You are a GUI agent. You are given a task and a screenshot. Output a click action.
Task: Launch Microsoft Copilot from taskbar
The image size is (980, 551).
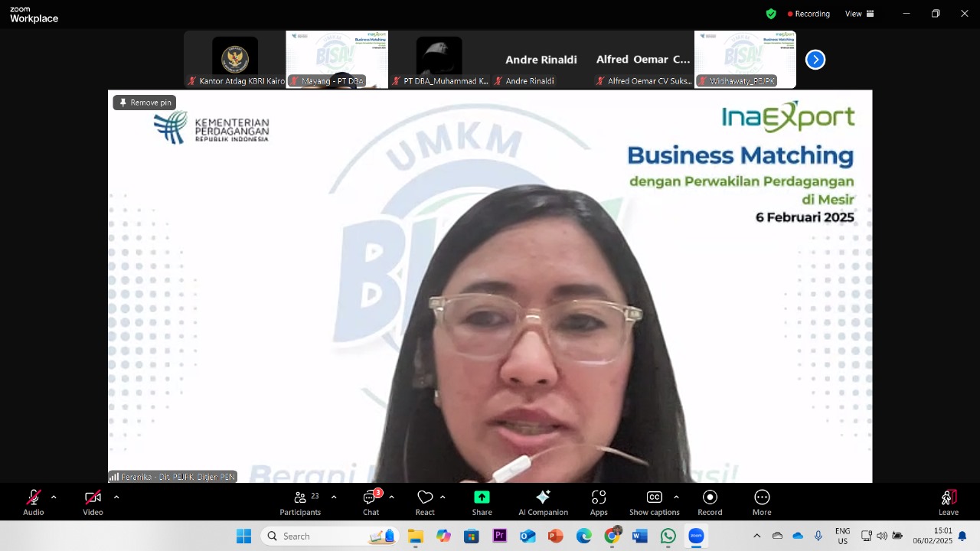click(x=443, y=536)
